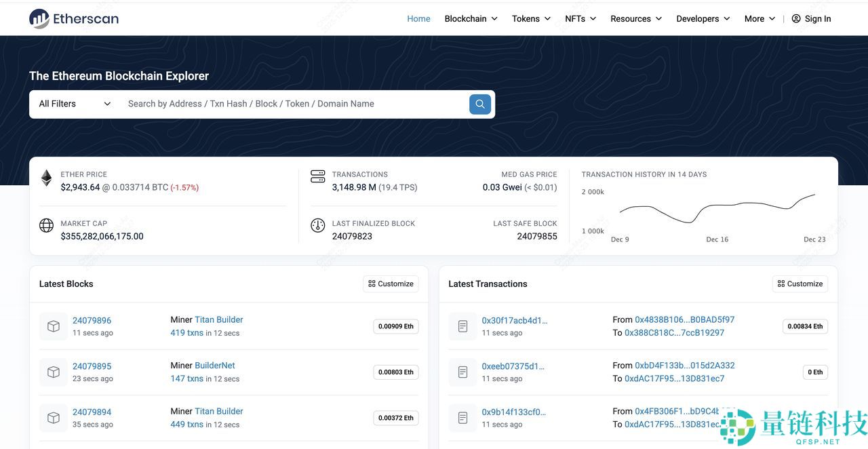This screenshot has width=868, height=449.
Task: Click the Ethereum diamond icon beside Ether Price
Action: (x=46, y=178)
